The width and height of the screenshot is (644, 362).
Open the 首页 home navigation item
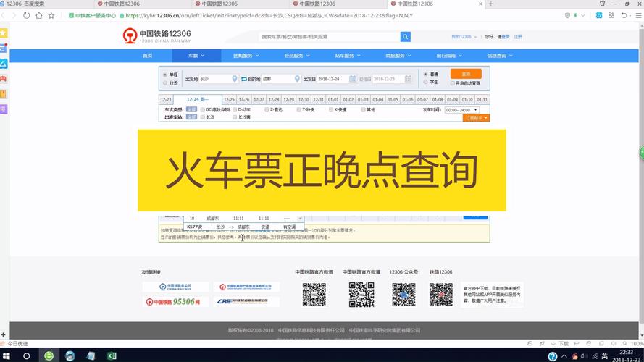[148, 56]
